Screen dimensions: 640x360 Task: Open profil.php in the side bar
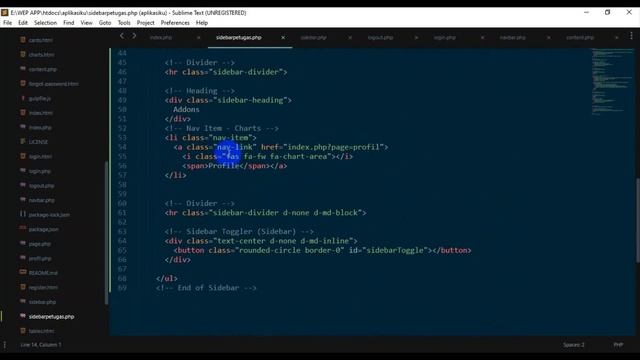tap(40, 258)
